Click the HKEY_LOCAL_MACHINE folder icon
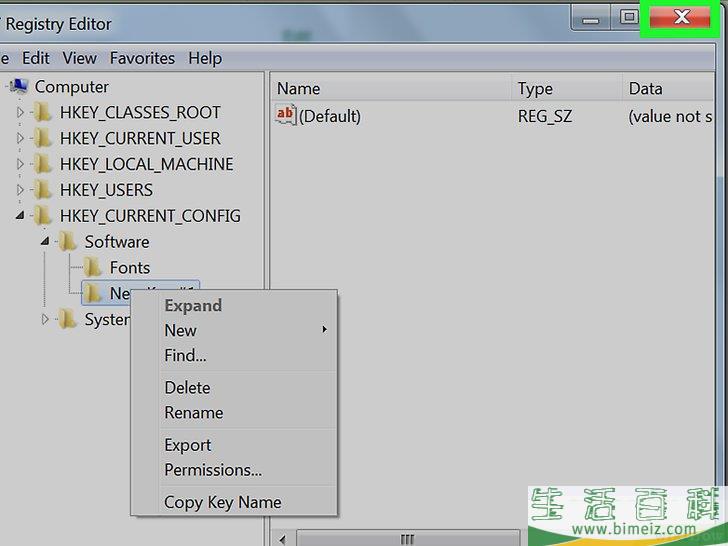728x546 pixels. pos(42,164)
